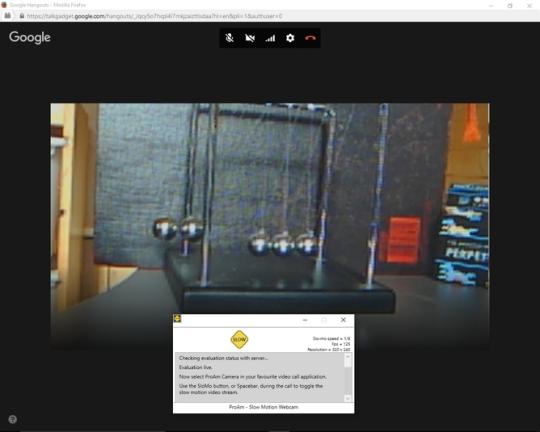The image size is (540, 432).
Task: Toggle the camera off/on button
Action: coord(250,38)
